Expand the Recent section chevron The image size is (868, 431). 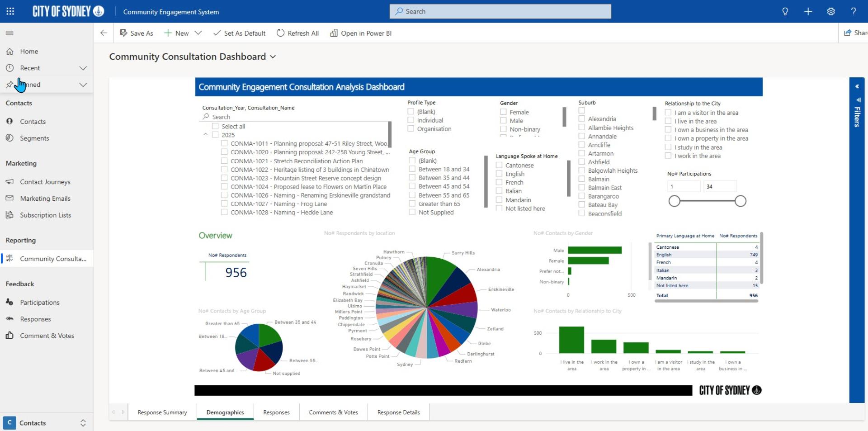(x=83, y=68)
